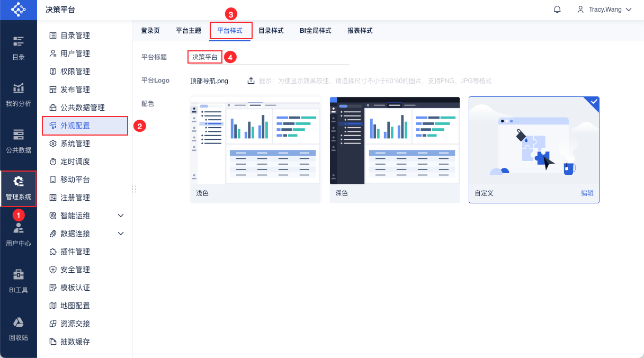Image resolution: width=644 pixels, height=358 pixels.
Task: Click the user avatar icon beside Tracy.Wang
Action: click(x=581, y=10)
